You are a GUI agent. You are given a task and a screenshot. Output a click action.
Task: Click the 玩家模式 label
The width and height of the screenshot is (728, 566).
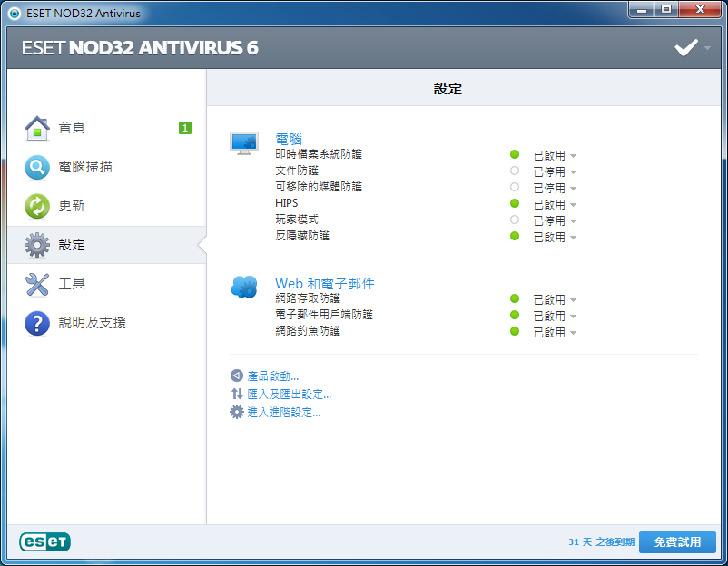297,220
